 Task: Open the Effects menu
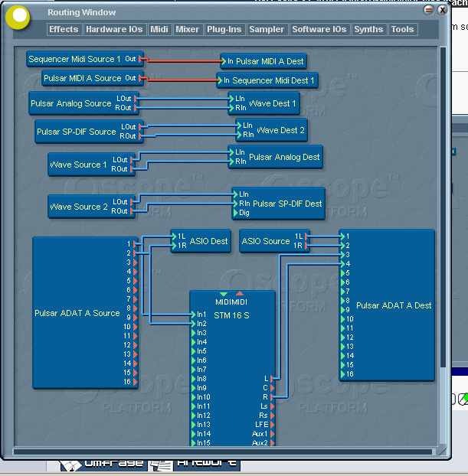pyautogui.click(x=64, y=29)
